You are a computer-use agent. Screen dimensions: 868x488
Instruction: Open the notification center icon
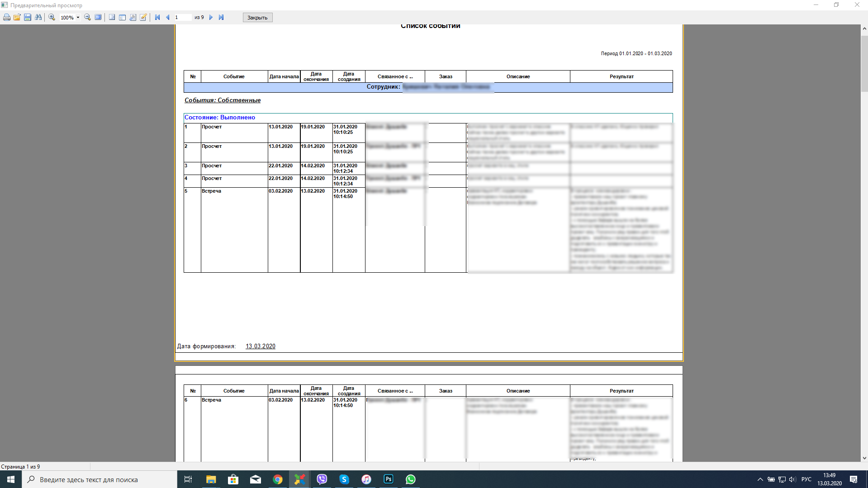(854, 479)
